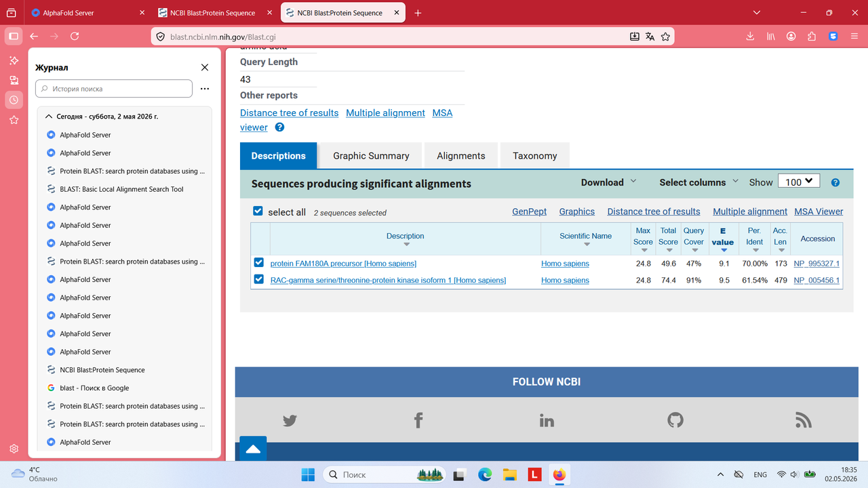Open the Firefox downloads panel

(751, 37)
